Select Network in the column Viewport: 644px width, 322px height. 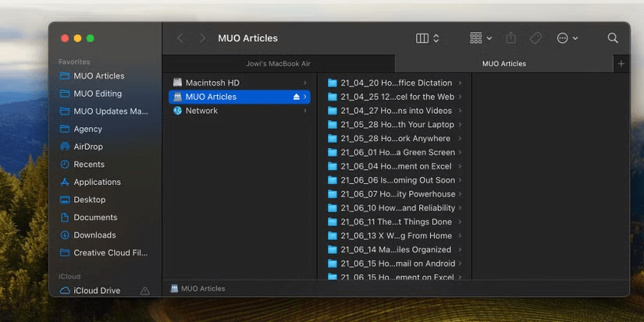(240, 111)
